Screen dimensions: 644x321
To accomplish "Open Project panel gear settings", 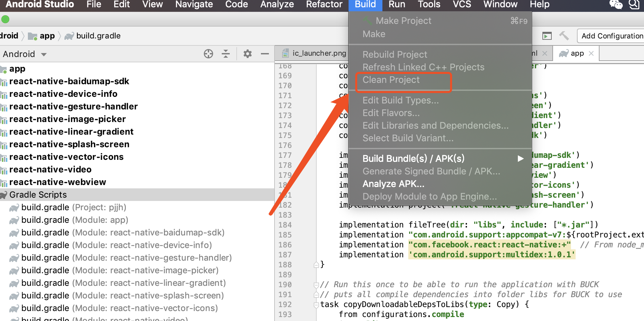I will coord(248,54).
